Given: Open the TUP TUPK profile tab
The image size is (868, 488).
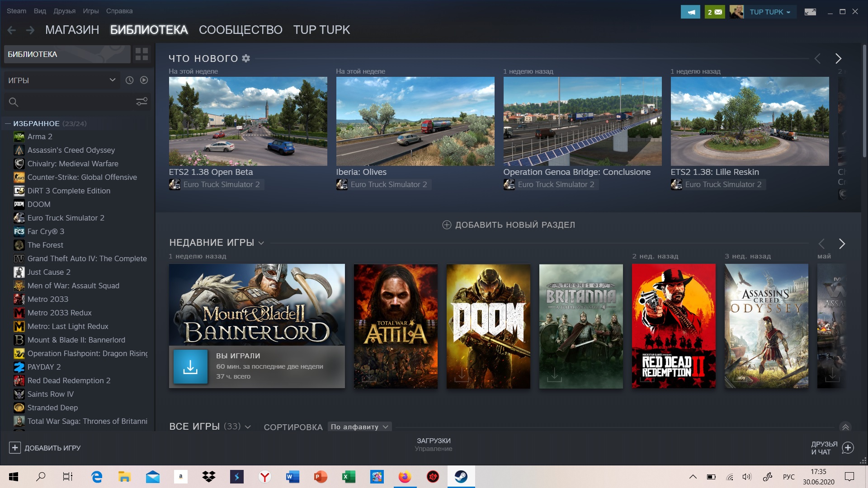Looking at the screenshot, I should click(321, 30).
